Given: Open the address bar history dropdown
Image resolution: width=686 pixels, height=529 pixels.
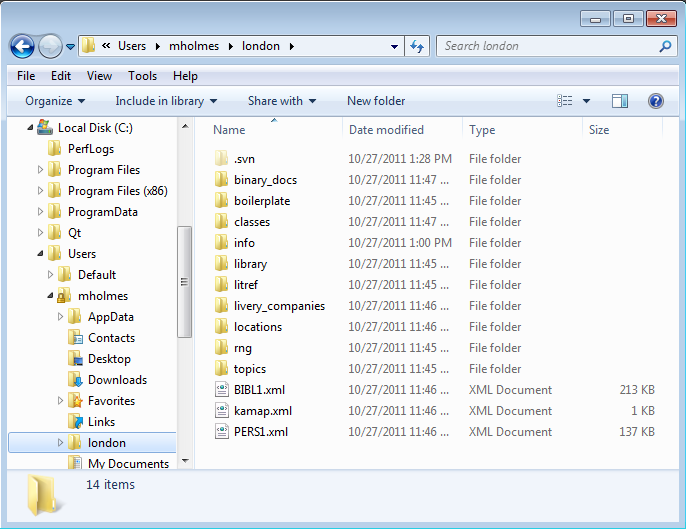Looking at the screenshot, I should tap(394, 46).
